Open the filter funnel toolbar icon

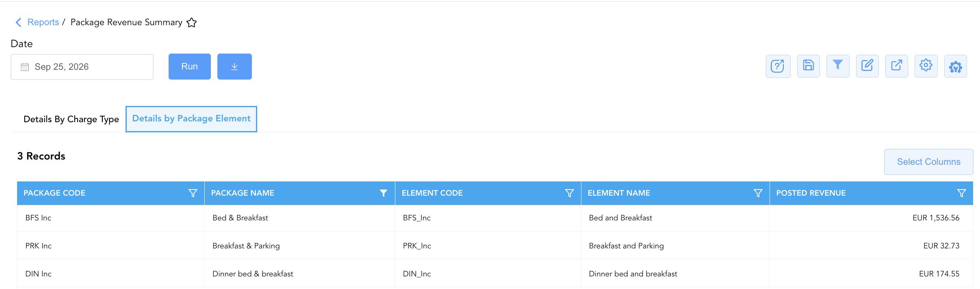point(837,66)
